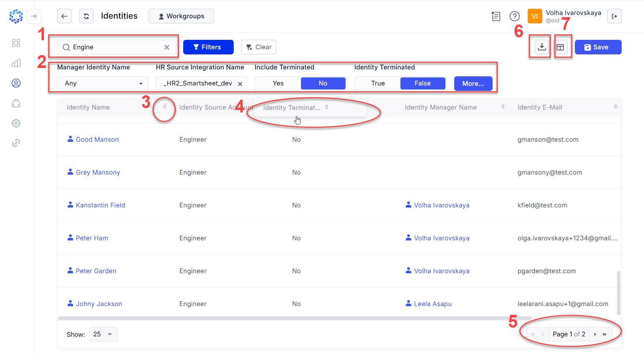Open the help question mark icon
This screenshot has width=644, height=355.
(x=515, y=16)
